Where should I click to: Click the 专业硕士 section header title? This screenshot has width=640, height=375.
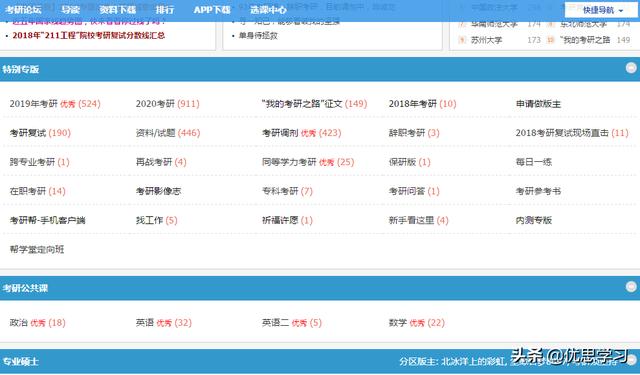pyautogui.click(x=20, y=362)
